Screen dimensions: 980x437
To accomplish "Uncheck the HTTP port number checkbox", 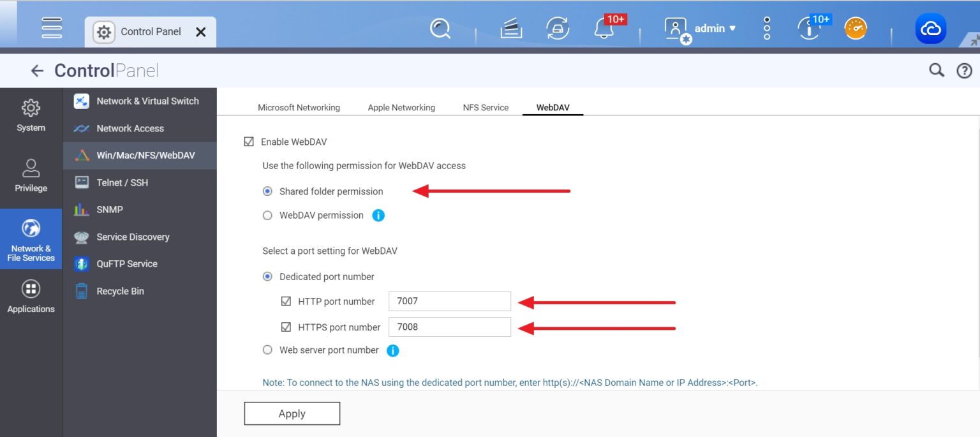I will tap(286, 300).
